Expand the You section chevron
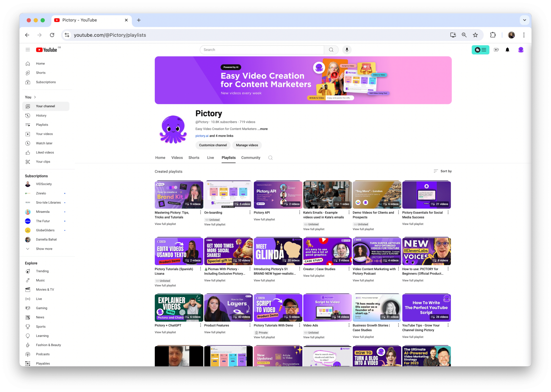Screen dimensions: 551x392 pyautogui.click(x=35, y=97)
